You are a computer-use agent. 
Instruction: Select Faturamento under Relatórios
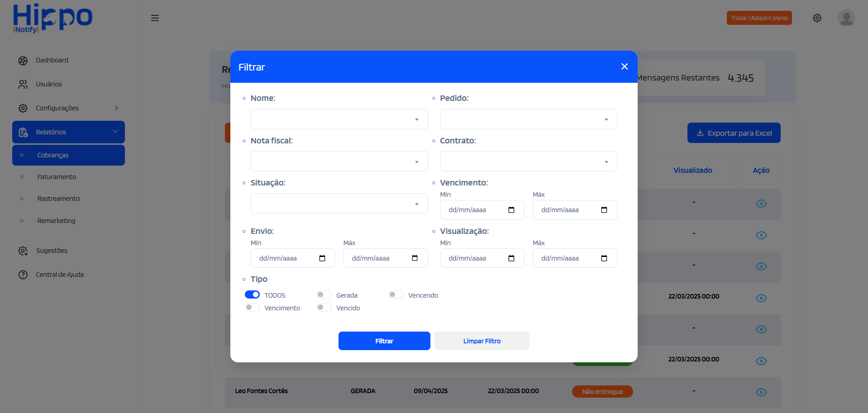tap(56, 177)
